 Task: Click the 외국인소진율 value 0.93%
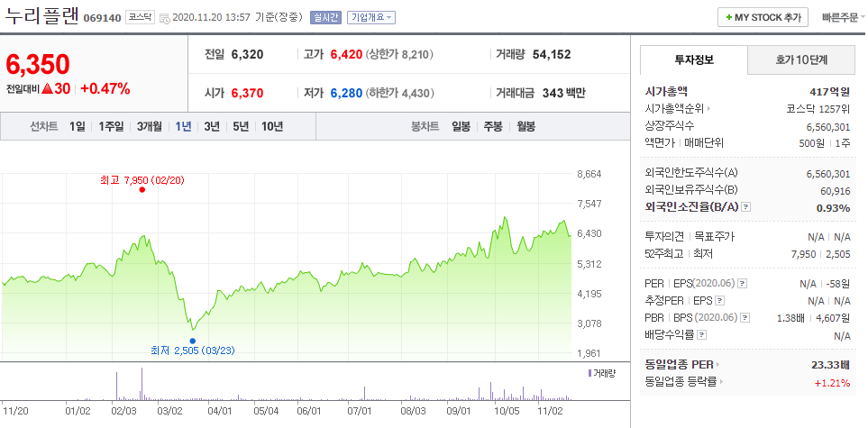coord(833,207)
